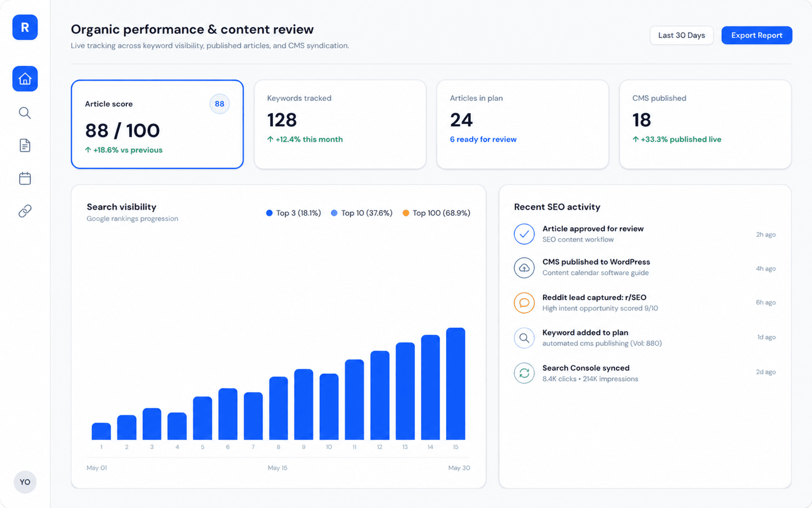Toggle the Top 10 (37.6%) legend dot
Image resolution: width=812 pixels, height=508 pixels.
pyautogui.click(x=334, y=213)
